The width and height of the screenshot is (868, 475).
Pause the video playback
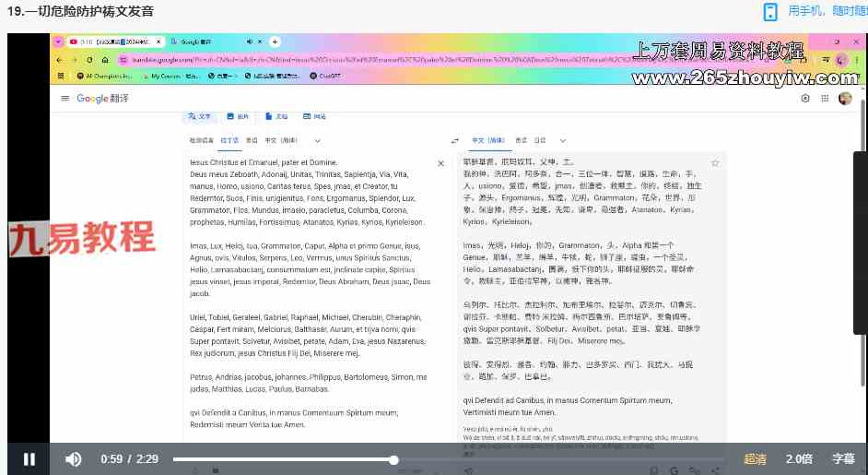(x=29, y=459)
